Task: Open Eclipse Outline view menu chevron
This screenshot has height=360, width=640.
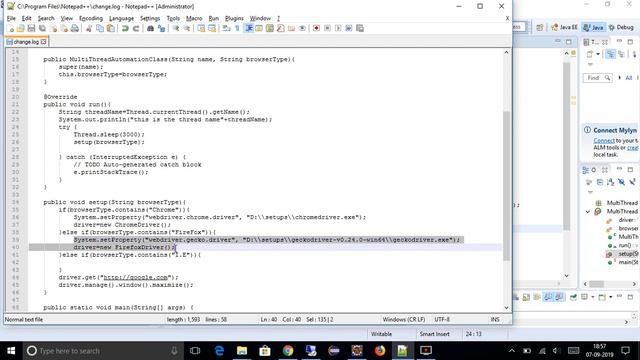Action: click(590, 192)
